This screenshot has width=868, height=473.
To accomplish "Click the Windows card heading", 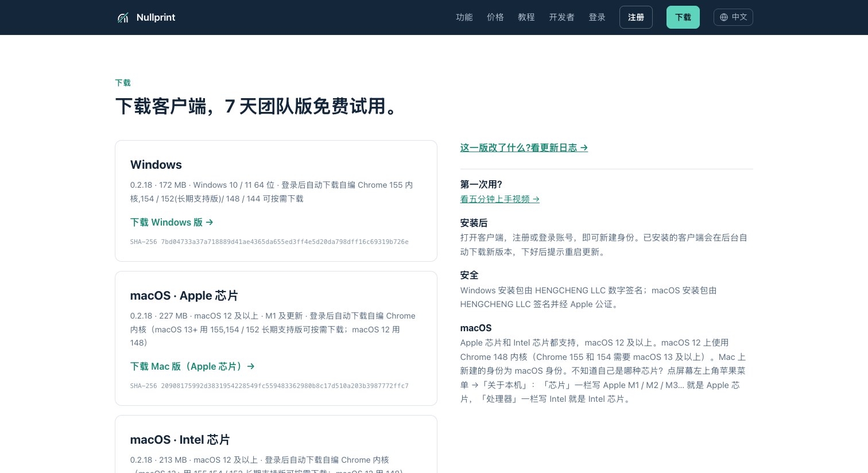I will point(156,165).
